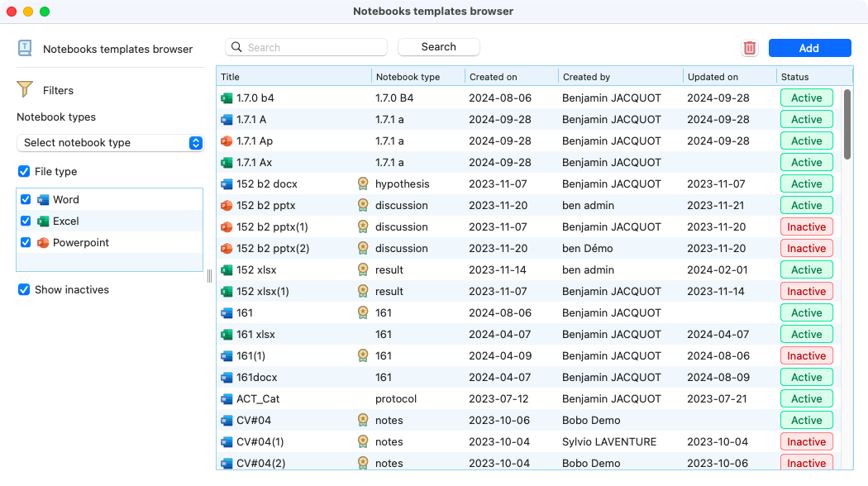Click the Search button
The image size is (868, 486).
pyautogui.click(x=438, y=47)
